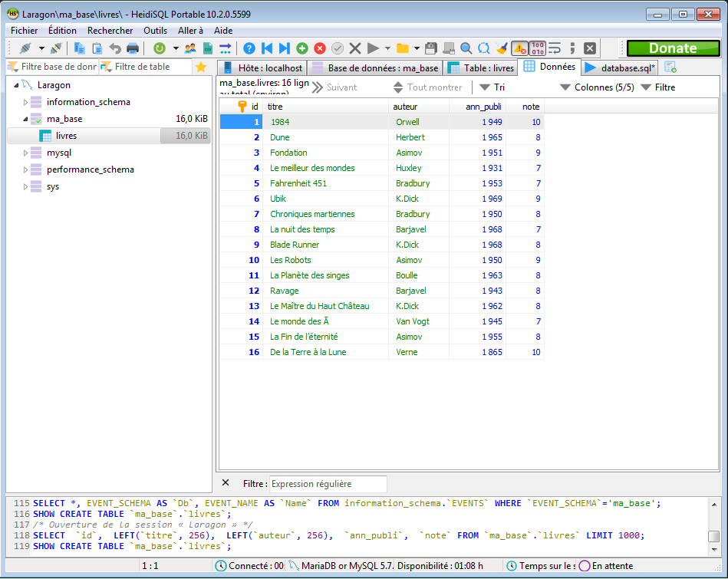Open the Édition menu
Screen dimensions: 728x579
62,31
